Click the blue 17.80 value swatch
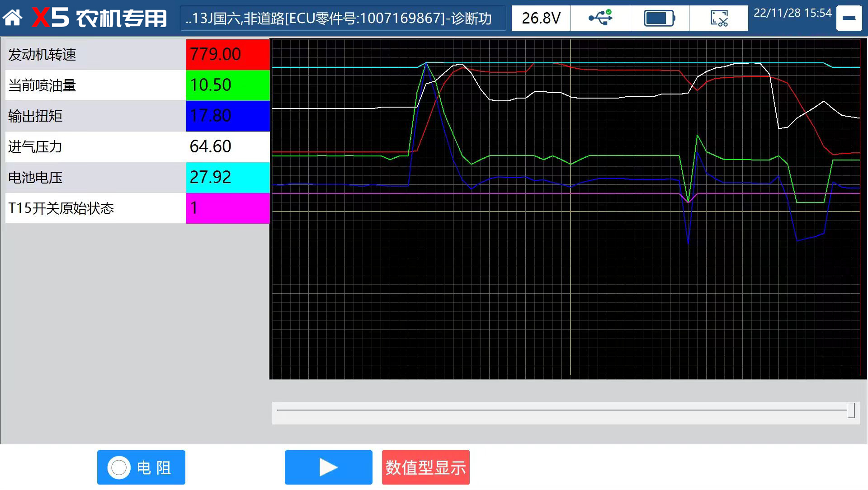 pyautogui.click(x=228, y=116)
